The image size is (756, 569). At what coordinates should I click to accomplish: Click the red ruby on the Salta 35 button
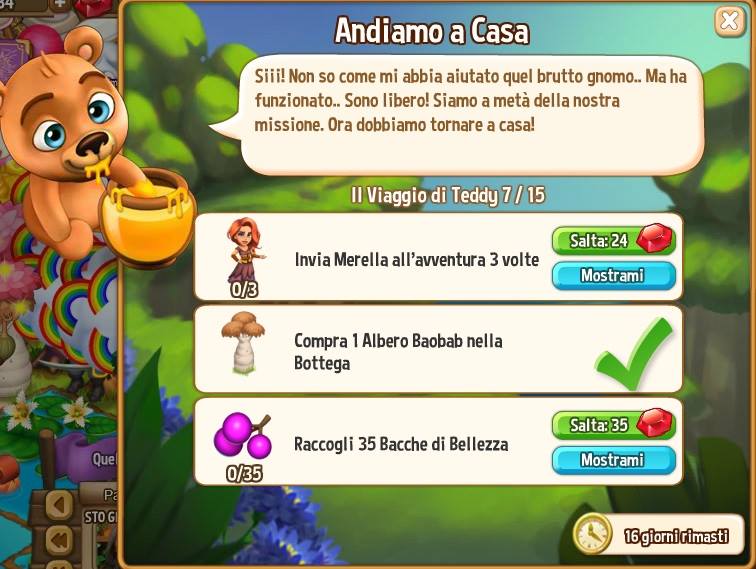point(655,423)
